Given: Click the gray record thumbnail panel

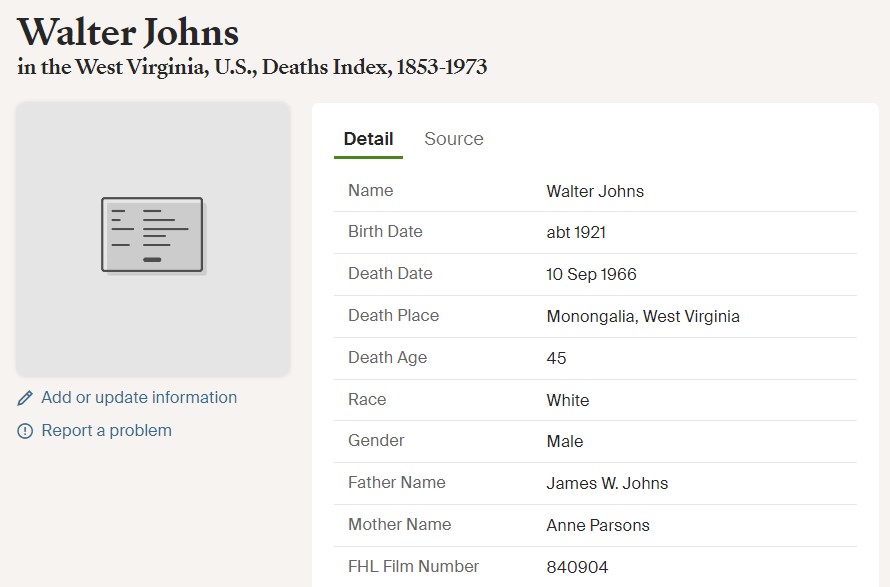Looking at the screenshot, I should [153, 239].
